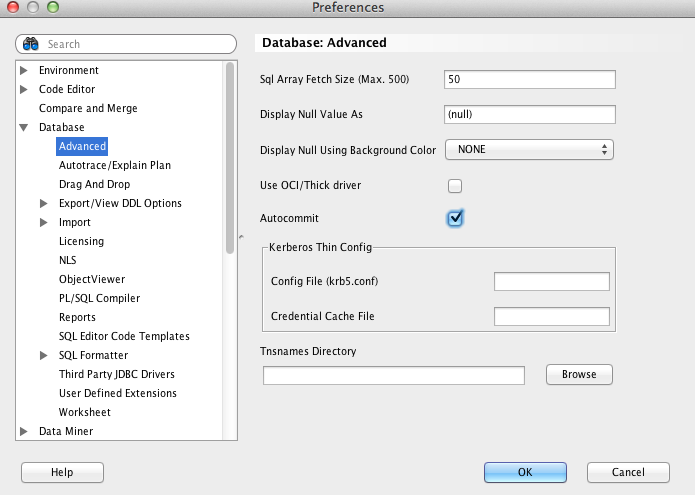Click the Browse button
695x495 pixels.
579,375
